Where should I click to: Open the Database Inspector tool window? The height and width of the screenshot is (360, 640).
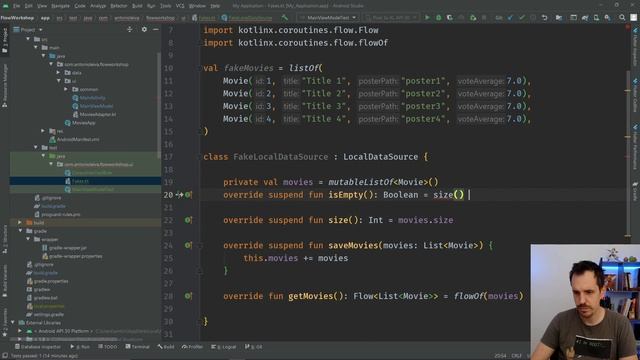(38, 347)
